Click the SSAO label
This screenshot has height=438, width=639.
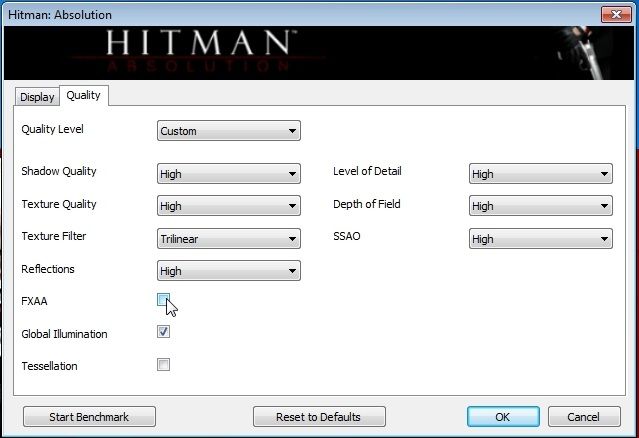(x=347, y=236)
